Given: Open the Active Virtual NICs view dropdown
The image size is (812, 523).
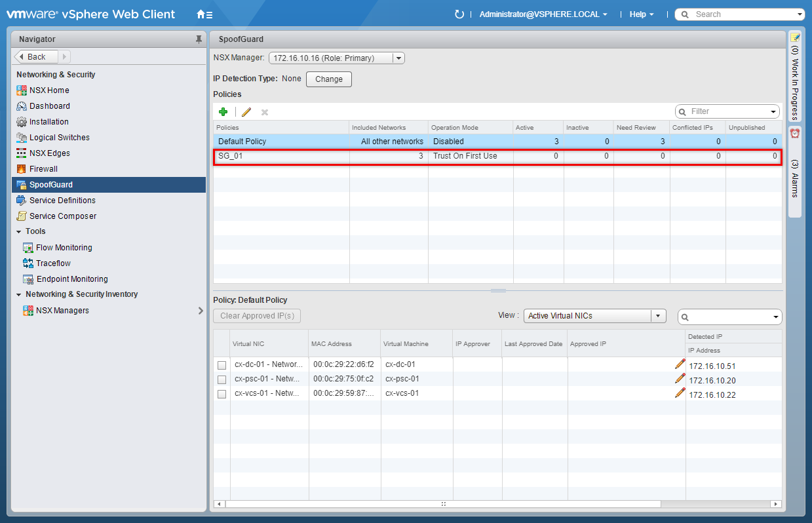Looking at the screenshot, I should [x=658, y=316].
